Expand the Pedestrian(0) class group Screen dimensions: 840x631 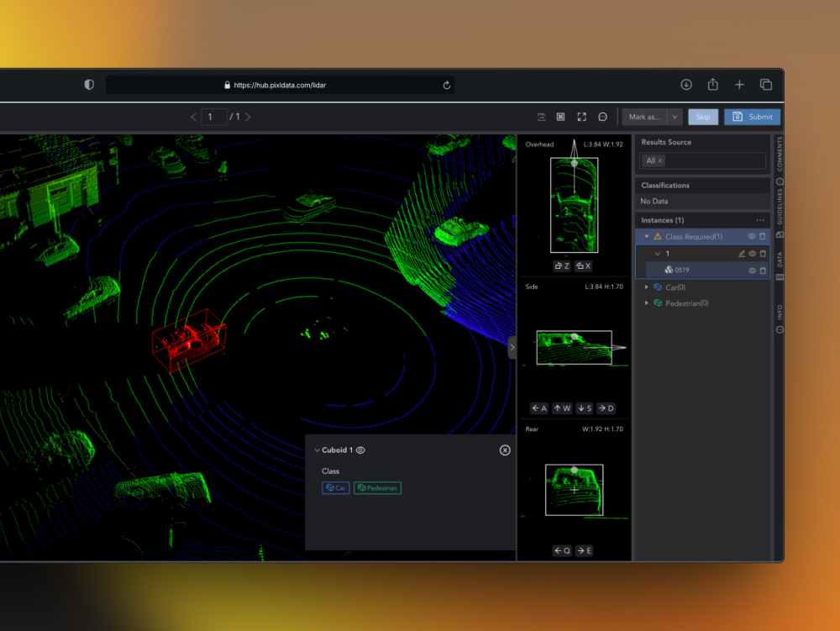click(x=647, y=303)
